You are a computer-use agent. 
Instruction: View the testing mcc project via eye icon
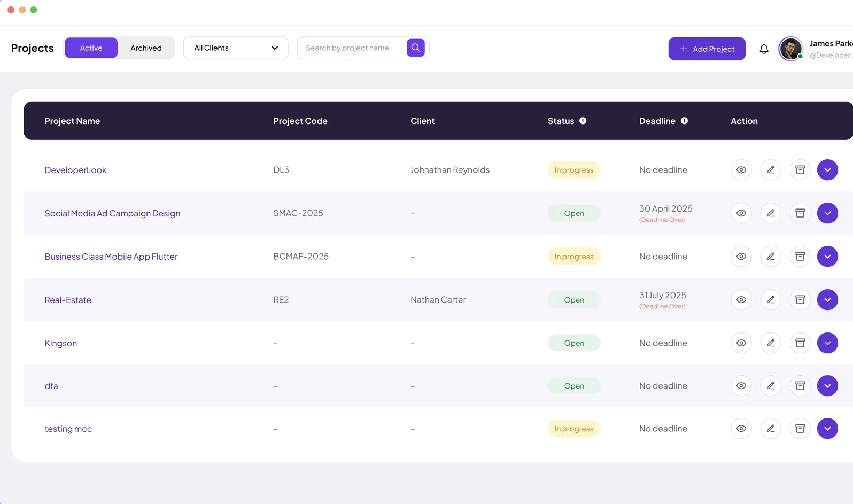[741, 429]
